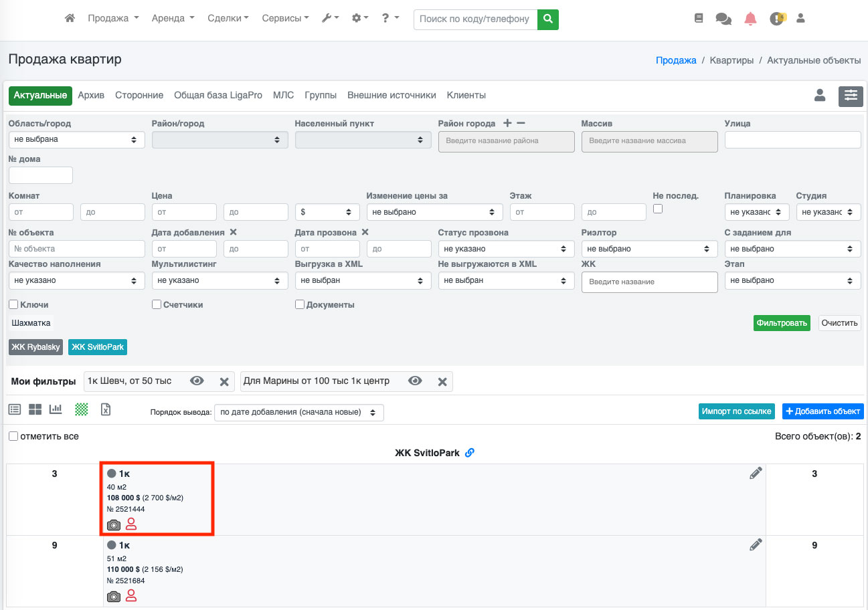This screenshot has width=868, height=610.
Task: Open the Риэлтор select dropdown
Action: pos(648,249)
